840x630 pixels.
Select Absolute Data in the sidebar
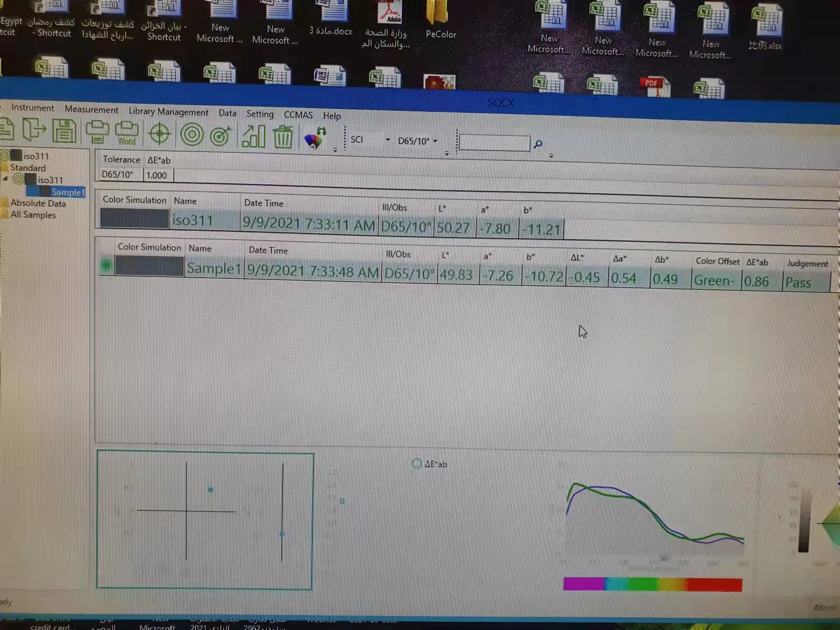click(x=37, y=203)
